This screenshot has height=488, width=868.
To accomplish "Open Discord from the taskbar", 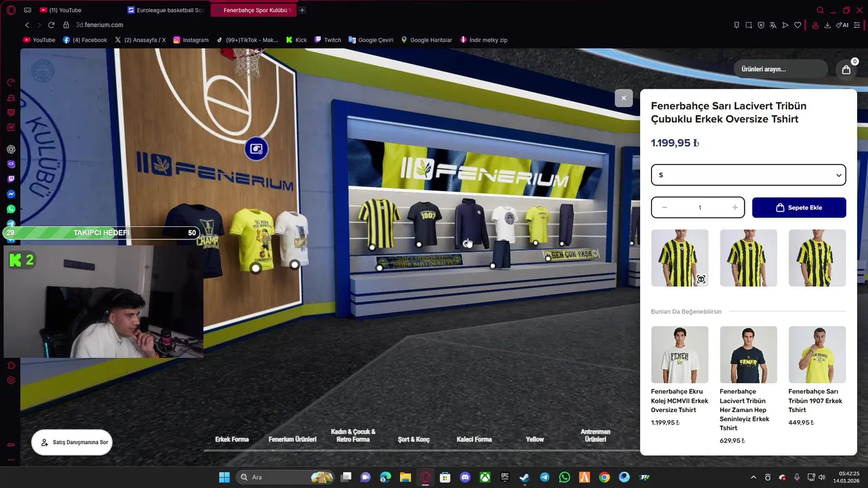I will click(465, 477).
